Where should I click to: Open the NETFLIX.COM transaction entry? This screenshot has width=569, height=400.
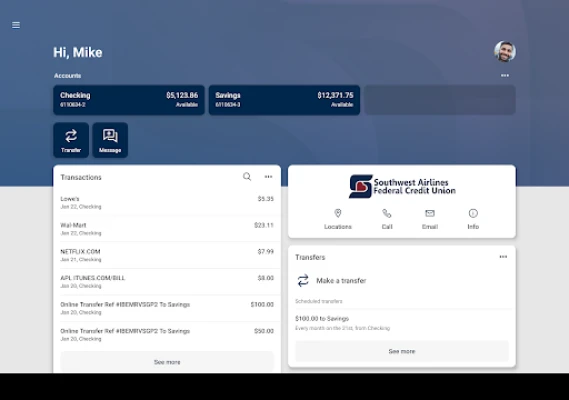tap(167, 255)
